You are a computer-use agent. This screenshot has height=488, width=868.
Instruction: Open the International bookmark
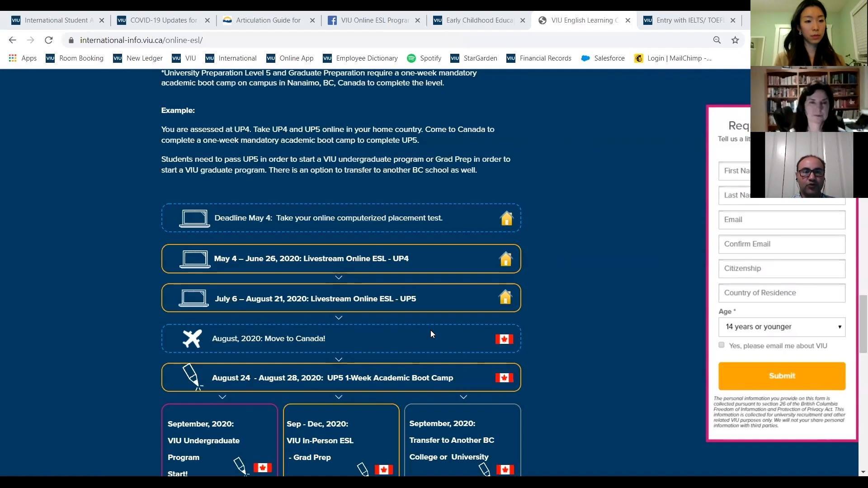231,58
